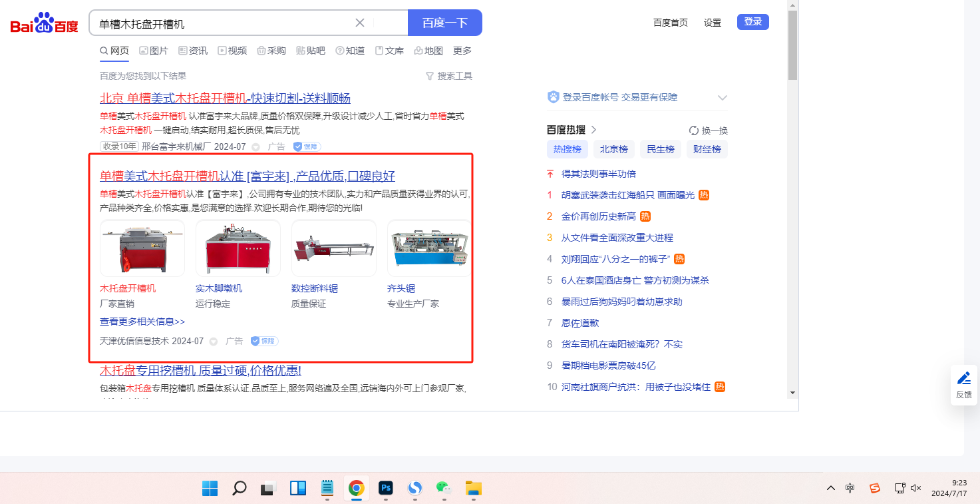Switch to the 图片 tab

(154, 51)
